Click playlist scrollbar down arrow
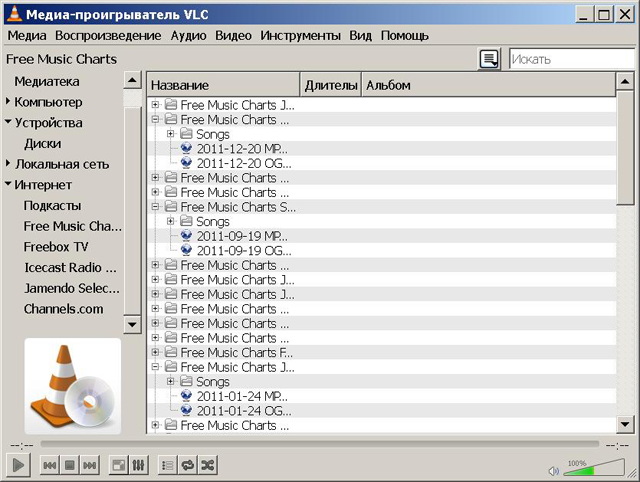The height and width of the screenshot is (482, 640). [x=624, y=424]
